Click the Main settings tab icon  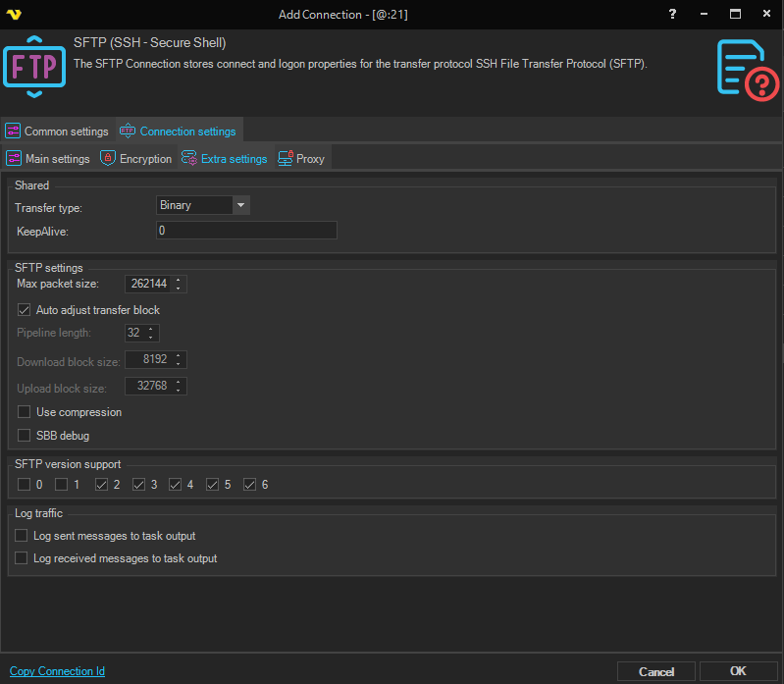[x=14, y=158]
